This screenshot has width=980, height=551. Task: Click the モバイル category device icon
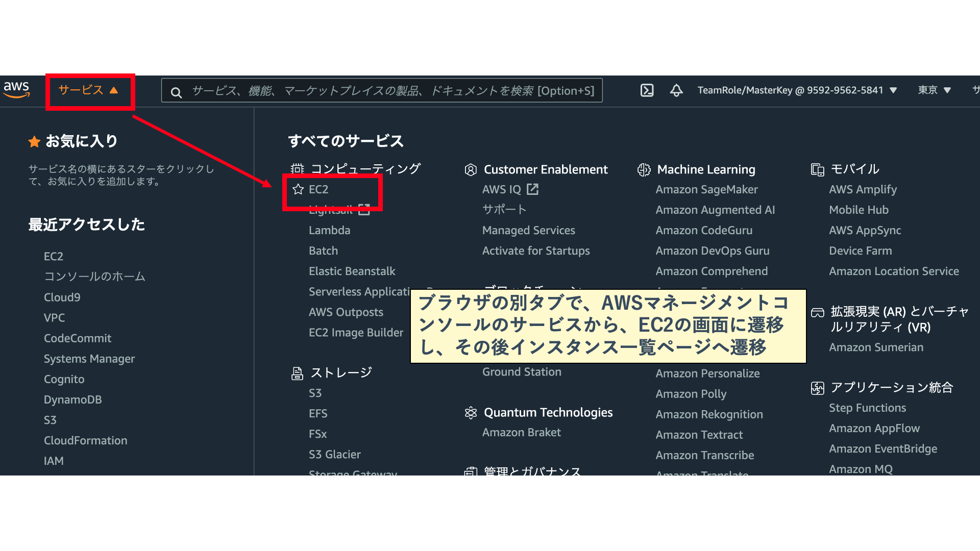(818, 169)
